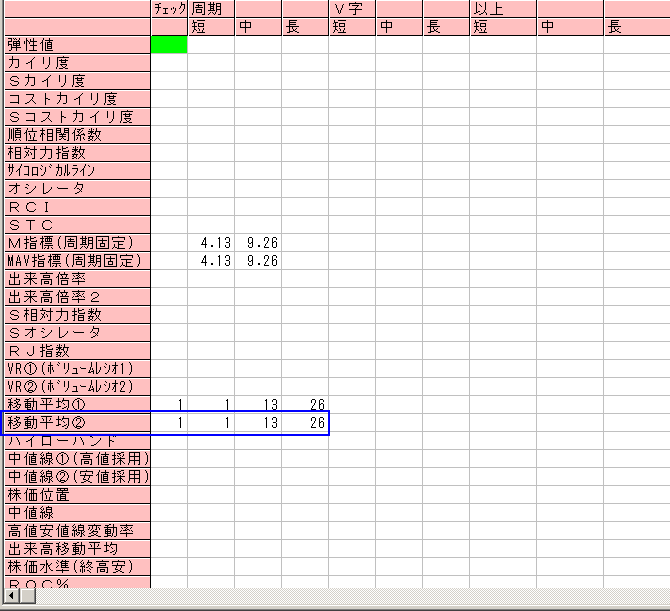Select the 出来高倍率 row label
Viewport: 670px width, 611px height.
click(77, 279)
